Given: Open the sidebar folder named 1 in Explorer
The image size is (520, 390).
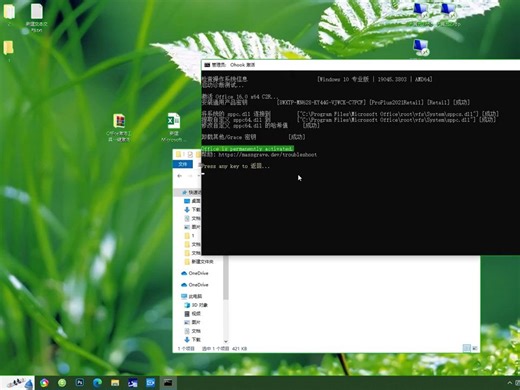Looking at the screenshot, I should [x=189, y=236].
